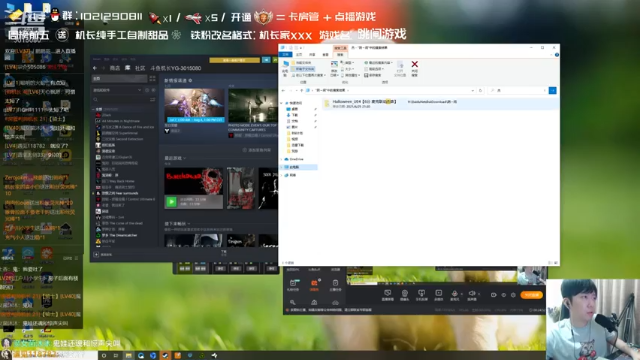Click the clipboard task icon in streaming panel
Viewport: 640px width, 360px height.
pos(335,283)
